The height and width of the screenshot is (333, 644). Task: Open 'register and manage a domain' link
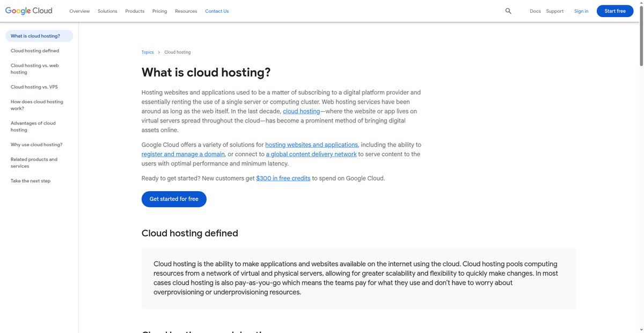point(183,154)
